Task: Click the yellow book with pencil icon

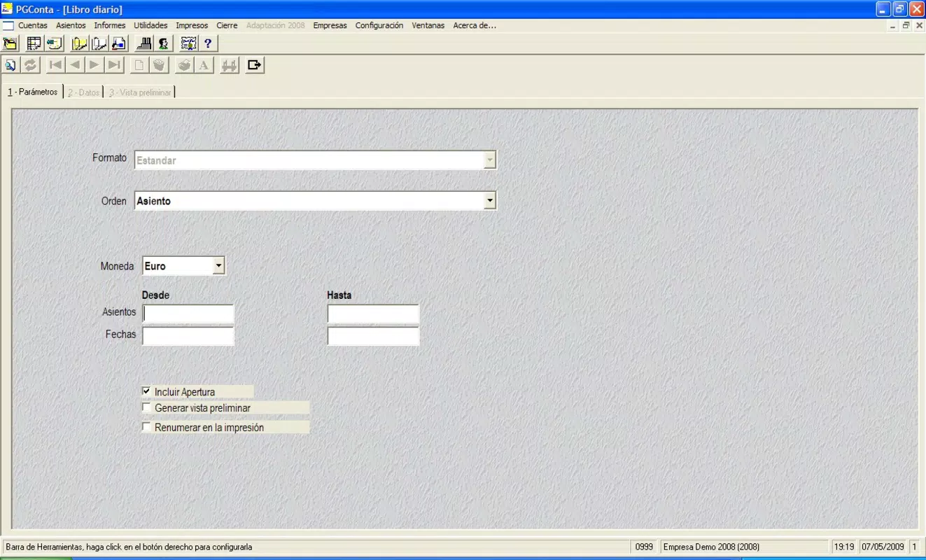Action: [79, 43]
